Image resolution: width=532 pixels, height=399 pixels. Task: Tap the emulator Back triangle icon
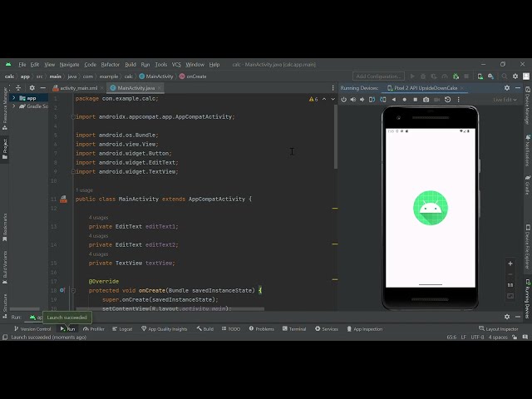tap(393, 100)
